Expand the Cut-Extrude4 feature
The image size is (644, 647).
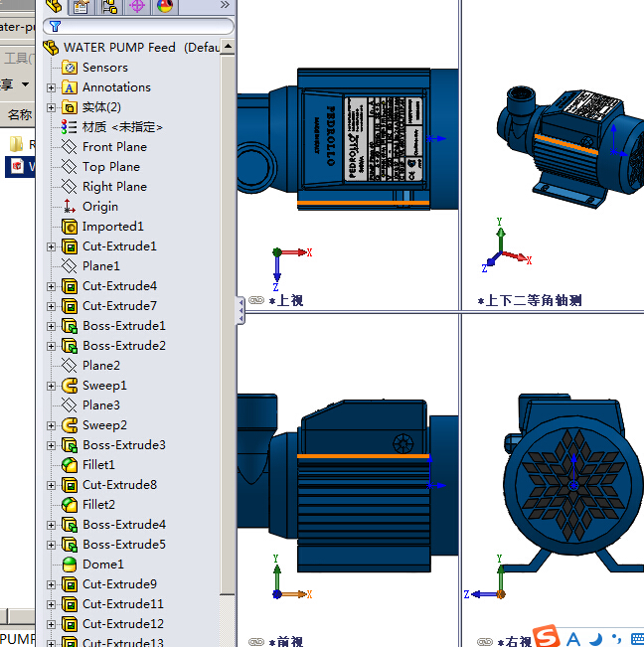pos(51,286)
